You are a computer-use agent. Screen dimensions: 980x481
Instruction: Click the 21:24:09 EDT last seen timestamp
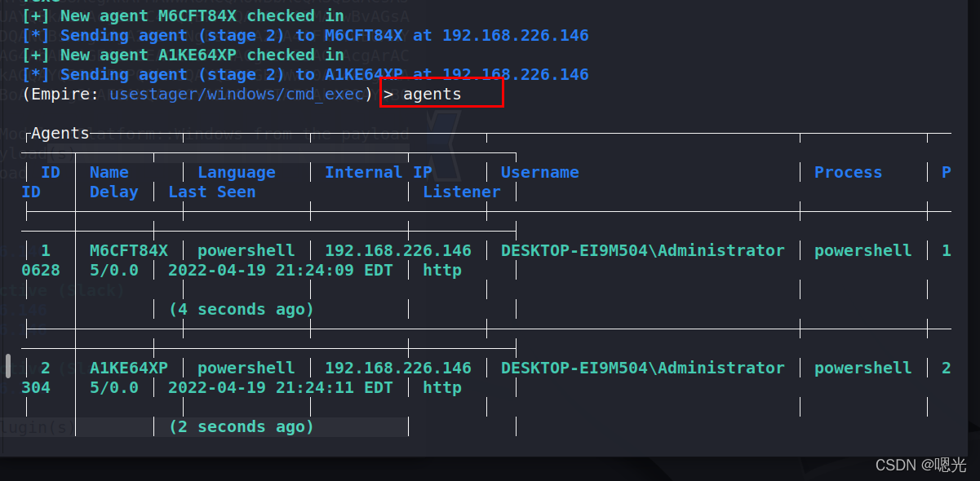coord(284,270)
